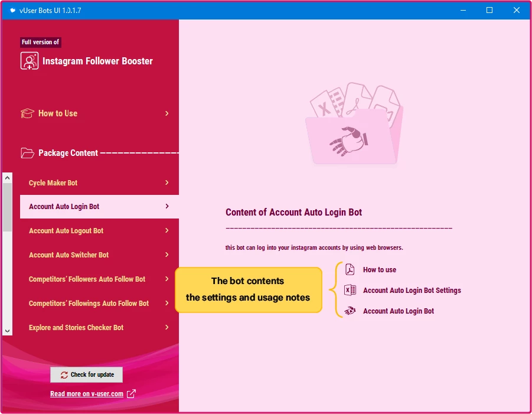Click the PDF icon beside How to use
532x414 pixels.
pos(350,269)
